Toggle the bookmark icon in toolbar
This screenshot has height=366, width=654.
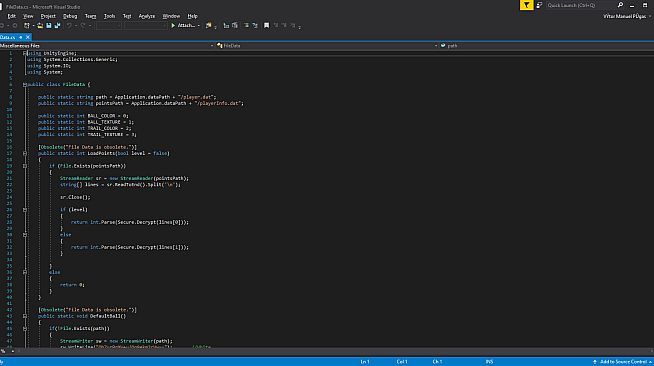click(267, 25)
